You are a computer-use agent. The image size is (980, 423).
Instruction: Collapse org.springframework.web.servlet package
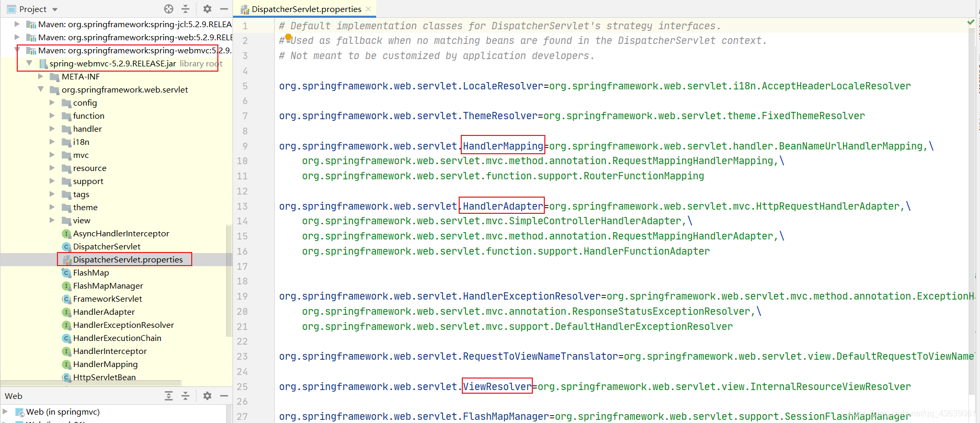41,89
